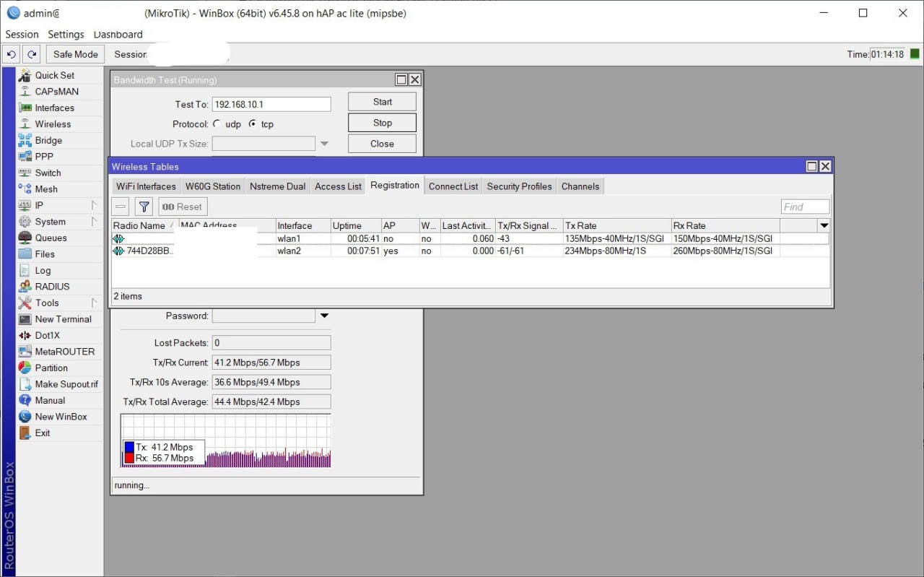The height and width of the screenshot is (577, 924).
Task: Click Close in Bandwidth Test window
Action: click(x=383, y=144)
